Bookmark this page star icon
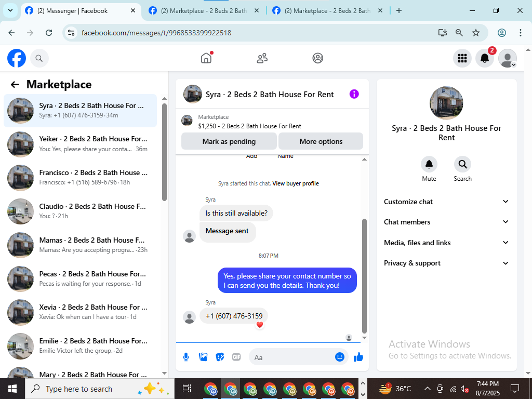The image size is (532, 399). [476, 33]
